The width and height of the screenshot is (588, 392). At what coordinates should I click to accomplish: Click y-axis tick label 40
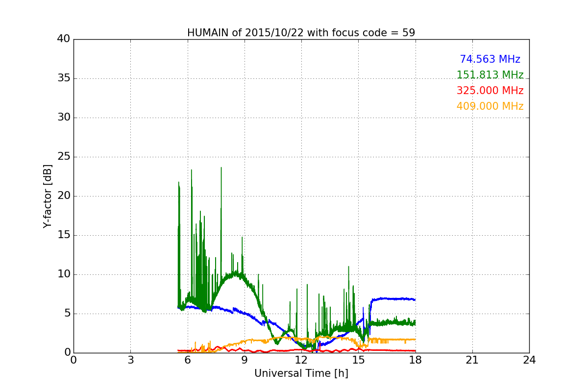(x=63, y=39)
